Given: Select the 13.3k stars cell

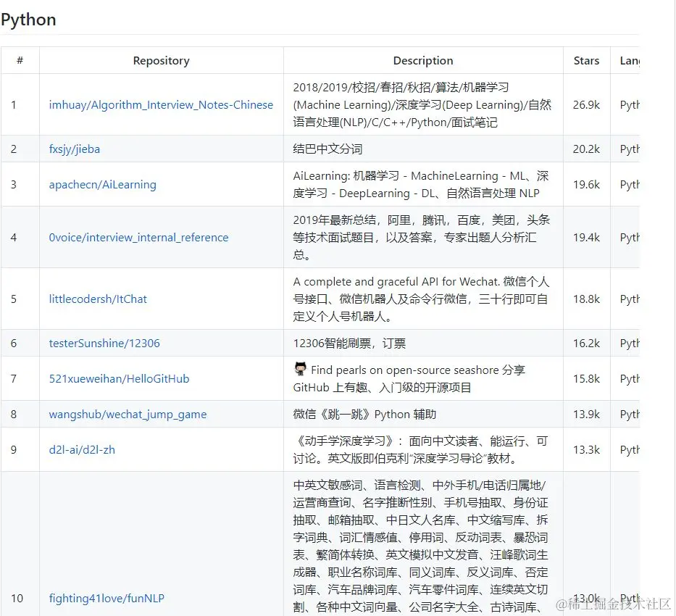Looking at the screenshot, I should point(586,449).
